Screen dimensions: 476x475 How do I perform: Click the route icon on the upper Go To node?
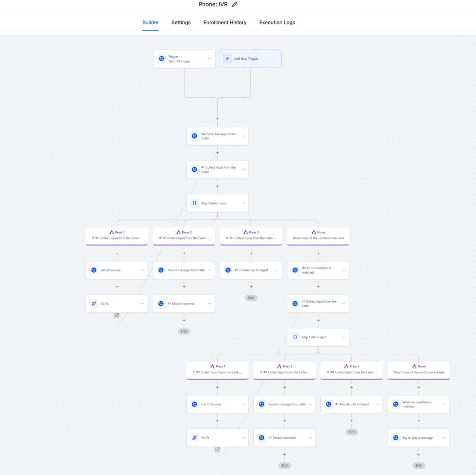(x=94, y=303)
